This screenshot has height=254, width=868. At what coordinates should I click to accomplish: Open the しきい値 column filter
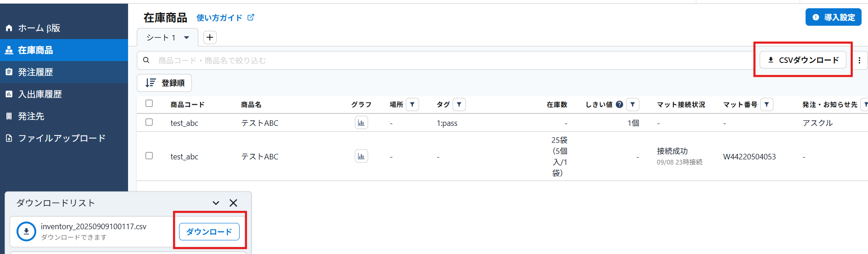(633, 105)
